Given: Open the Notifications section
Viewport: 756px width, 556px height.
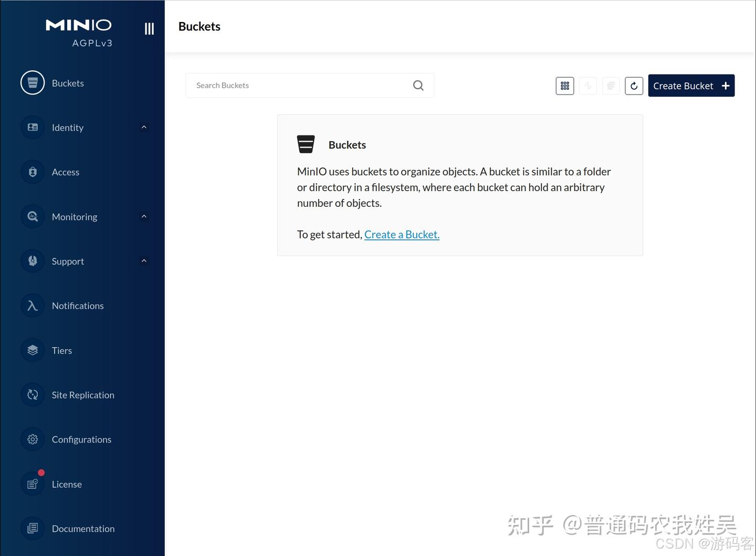Looking at the screenshot, I should tap(77, 306).
